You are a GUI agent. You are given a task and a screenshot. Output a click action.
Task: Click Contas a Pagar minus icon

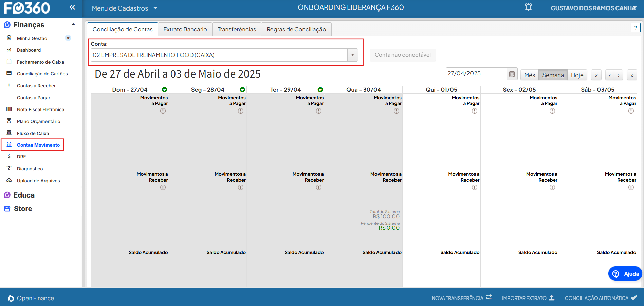click(x=9, y=97)
